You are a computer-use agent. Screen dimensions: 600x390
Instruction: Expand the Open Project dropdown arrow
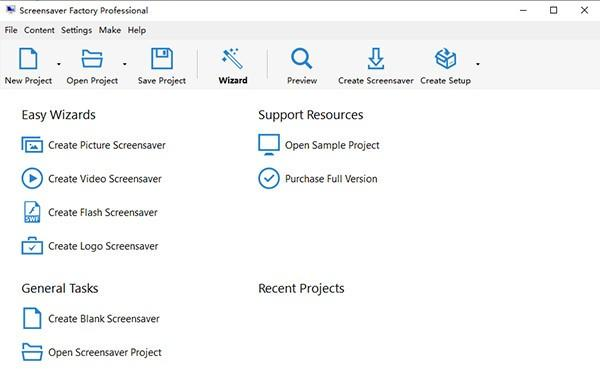[x=125, y=64]
